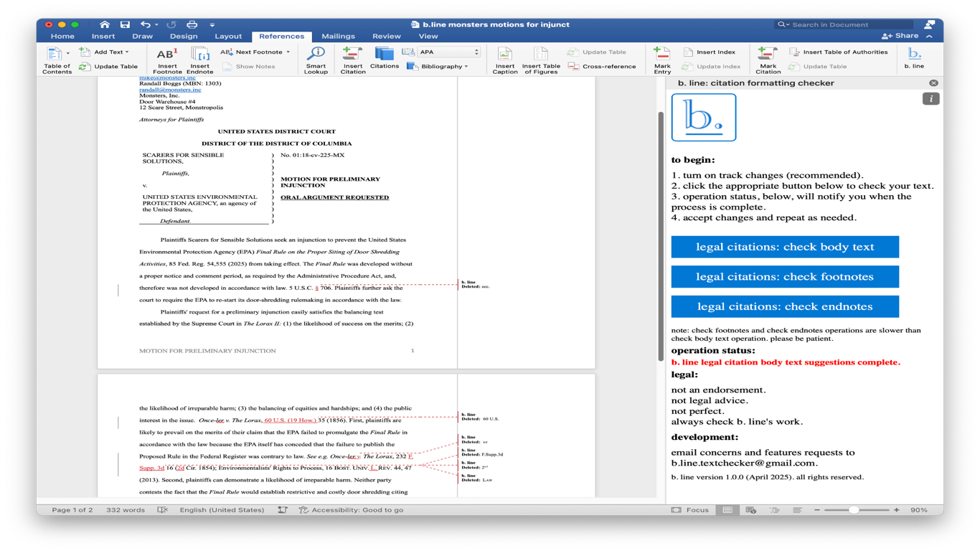The image size is (980, 551).
Task: Collapse the ribbon with the chevron
Action: coord(930,36)
